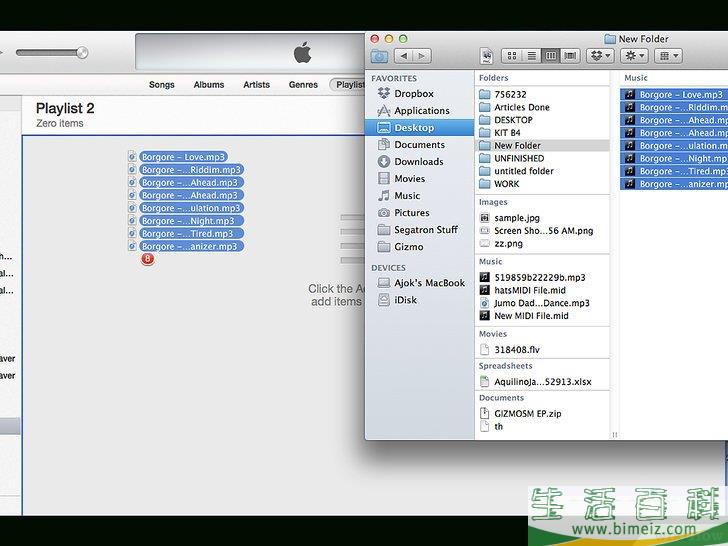This screenshot has height=546, width=728.
Task: Select 519859b22229b.mp3 file
Action: click(542, 277)
